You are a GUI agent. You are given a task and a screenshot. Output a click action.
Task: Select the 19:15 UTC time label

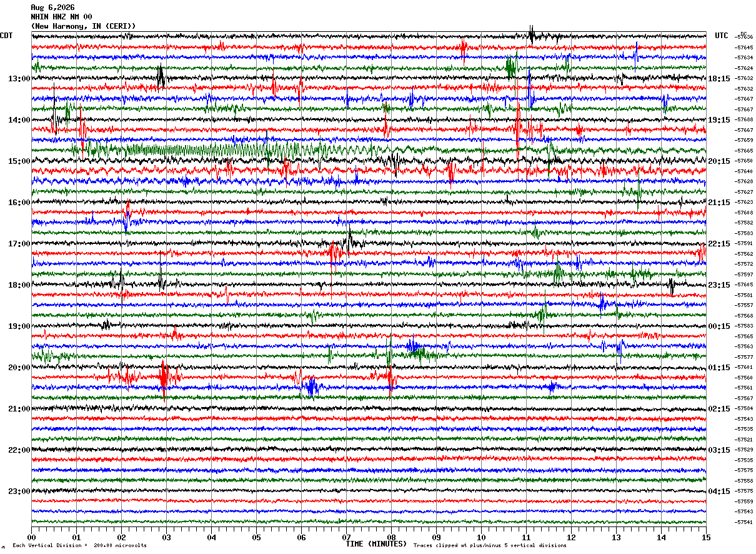[719, 120]
